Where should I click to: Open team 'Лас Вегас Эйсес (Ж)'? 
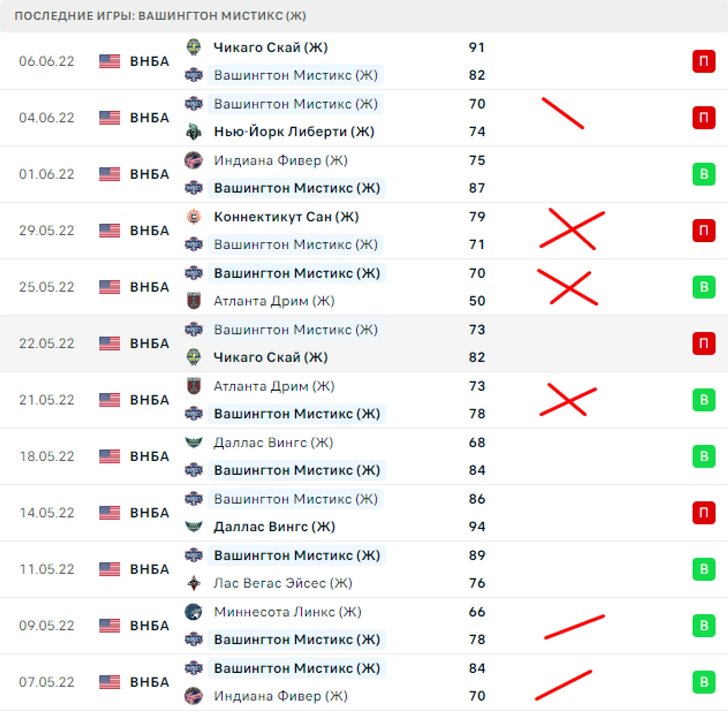283,583
